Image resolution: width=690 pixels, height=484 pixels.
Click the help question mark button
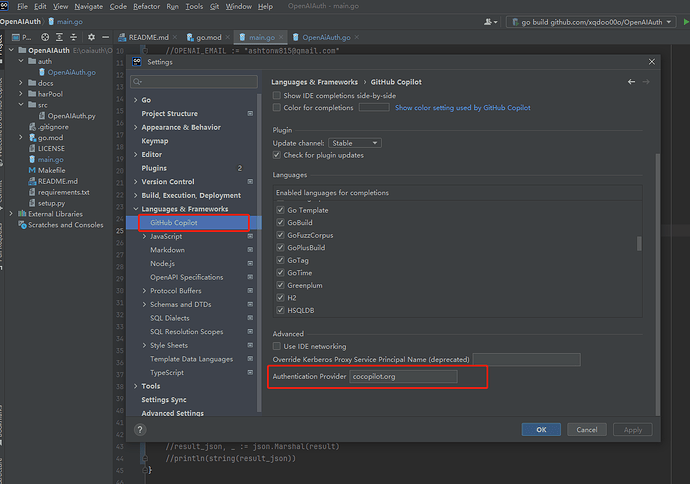coord(140,430)
